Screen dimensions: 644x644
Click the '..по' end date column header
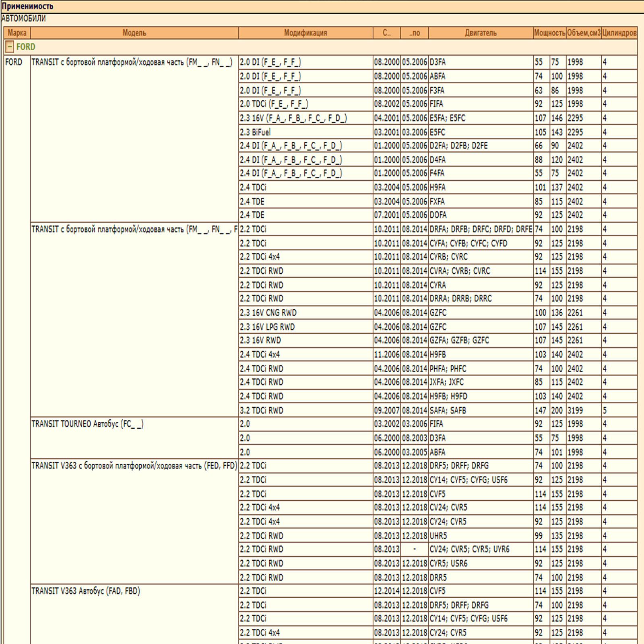(414, 33)
